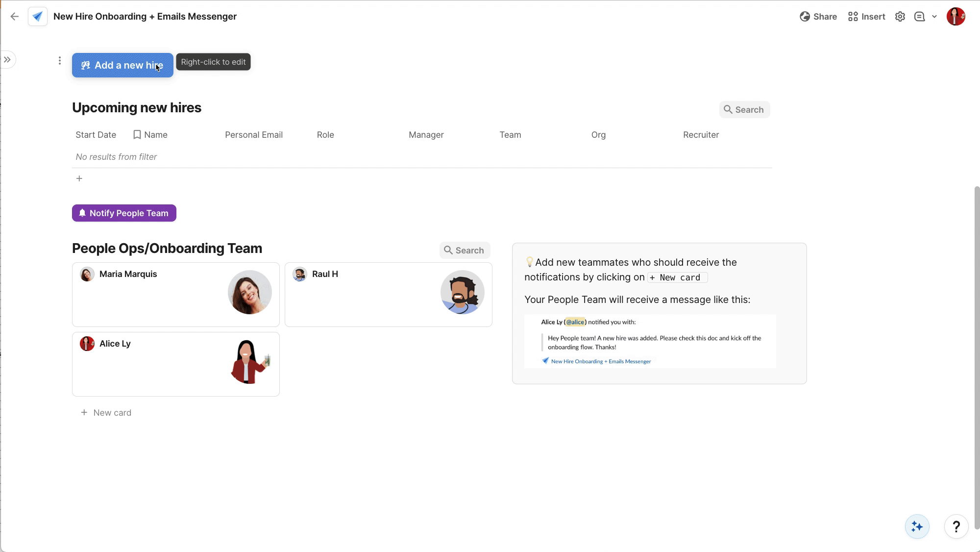Open the help question mark button

[x=955, y=527]
